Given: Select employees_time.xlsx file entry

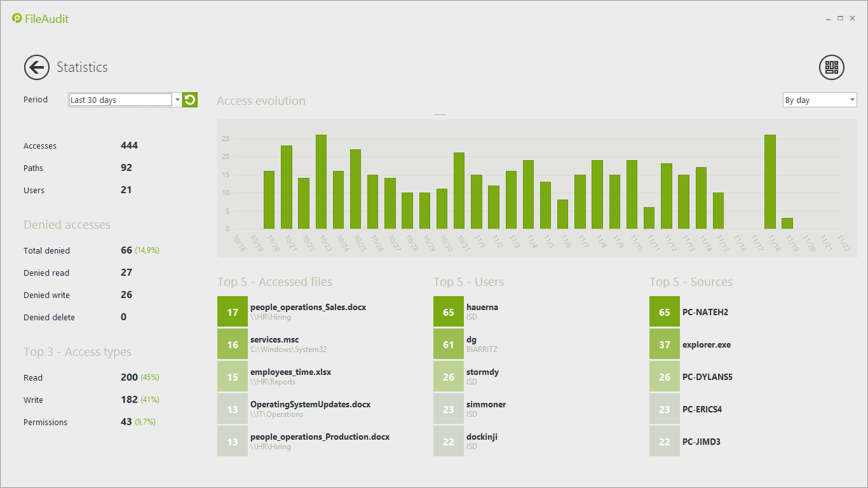Looking at the screenshot, I should click(x=290, y=372).
